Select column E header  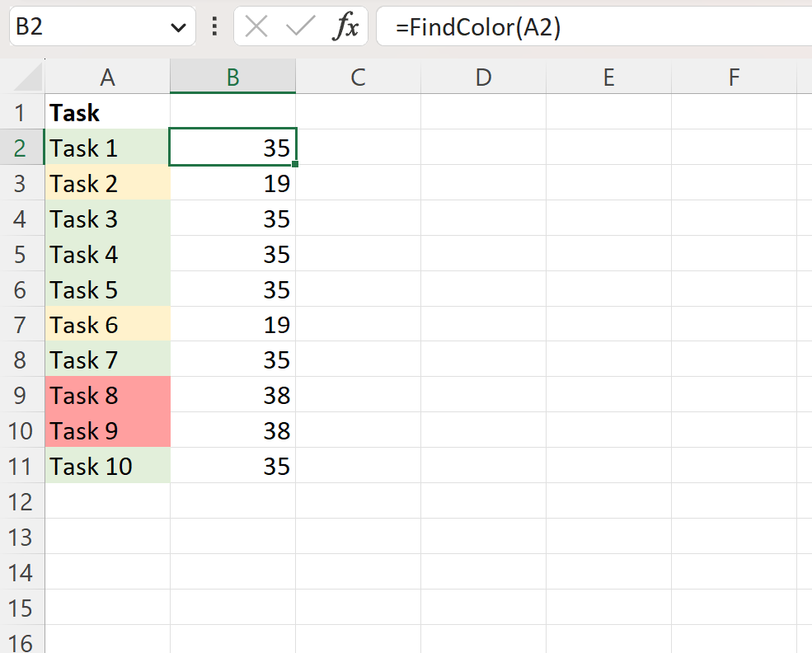608,77
